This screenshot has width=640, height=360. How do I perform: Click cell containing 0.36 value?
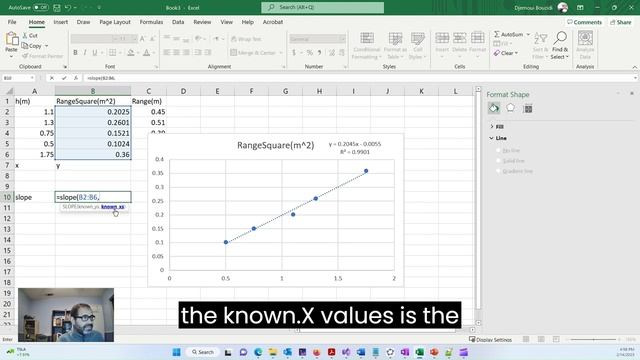[93, 154]
